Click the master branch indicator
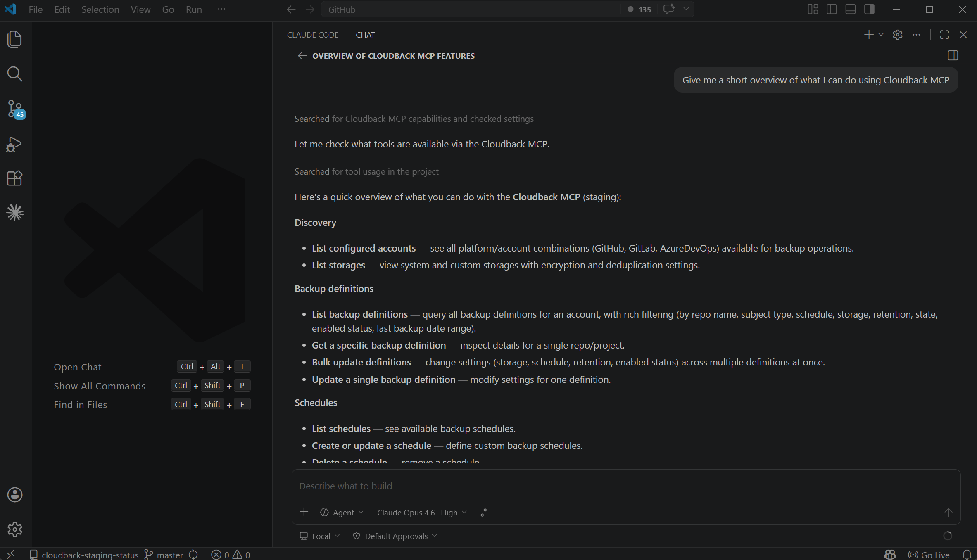 [x=164, y=555]
